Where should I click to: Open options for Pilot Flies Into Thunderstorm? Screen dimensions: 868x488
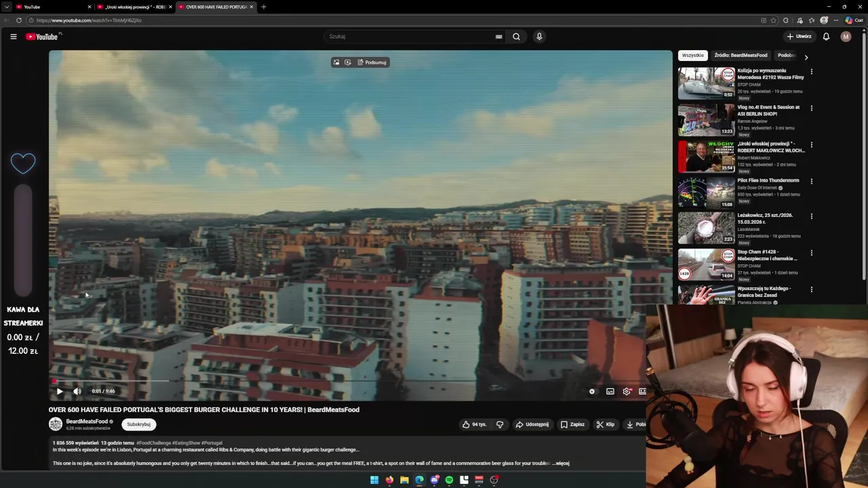(812, 181)
